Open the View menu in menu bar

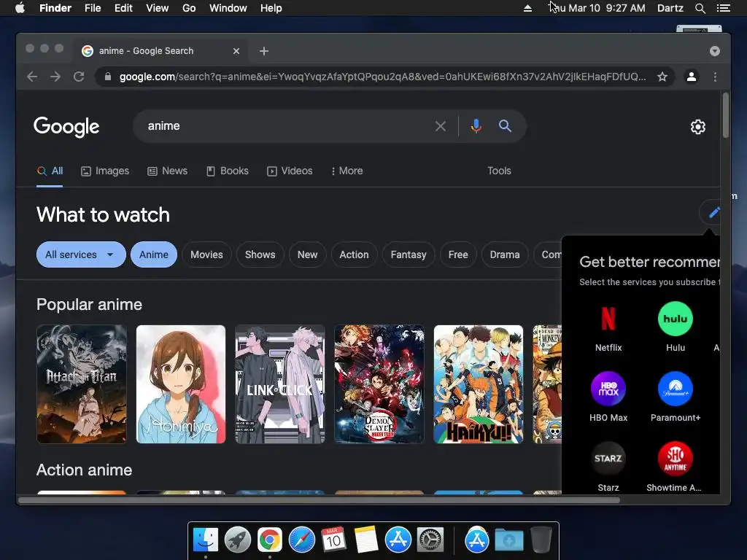coord(158,8)
